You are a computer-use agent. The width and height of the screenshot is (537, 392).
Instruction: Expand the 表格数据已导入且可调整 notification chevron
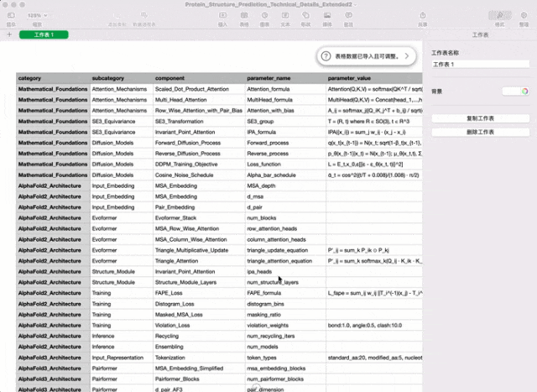point(407,56)
